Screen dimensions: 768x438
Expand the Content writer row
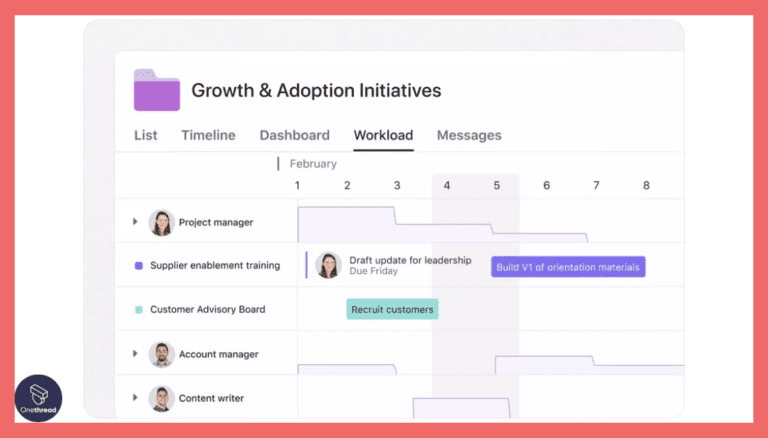[x=136, y=398]
